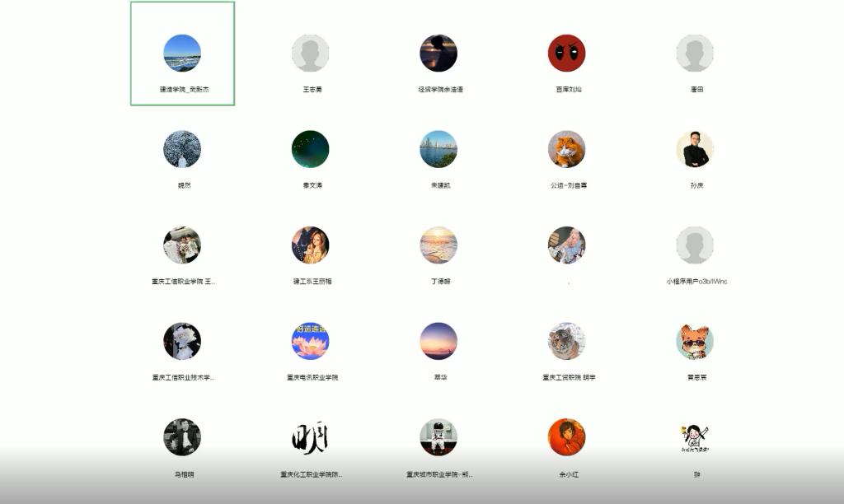
Task: Open the purple dusk sky avatar
Action: point(438,341)
